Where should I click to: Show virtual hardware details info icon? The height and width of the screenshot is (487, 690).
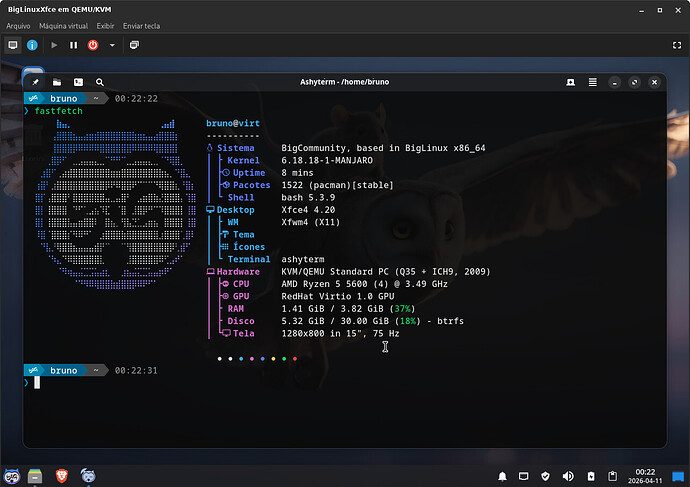pyautogui.click(x=32, y=45)
